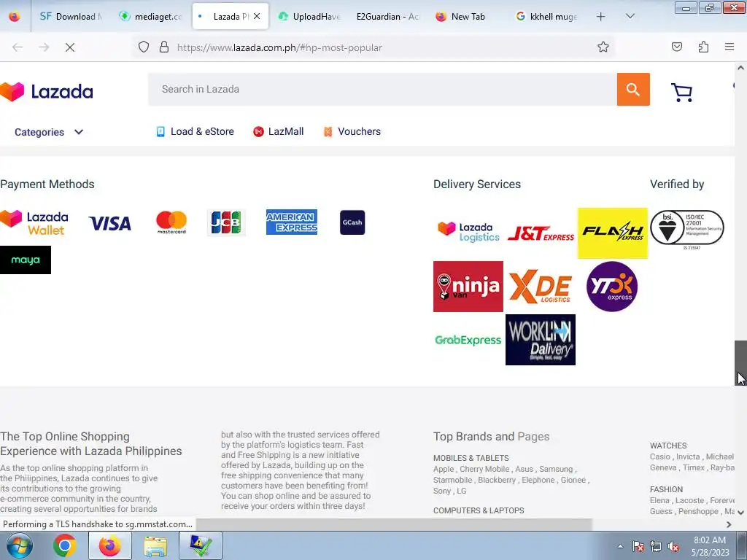Open Windows Explorer from the taskbar
The height and width of the screenshot is (560, 747).
pos(155,545)
